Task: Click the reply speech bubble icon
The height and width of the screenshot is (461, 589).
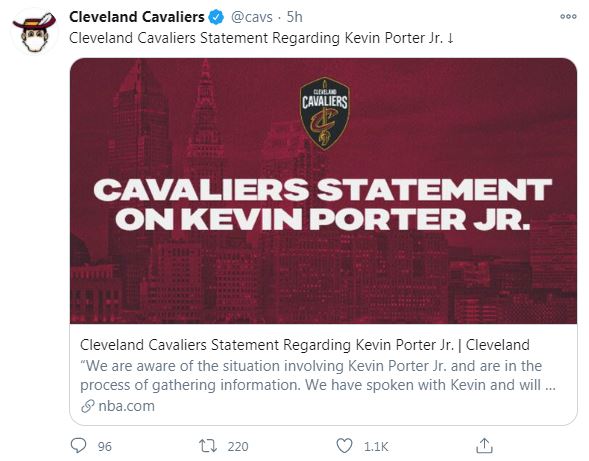Action: pyautogui.click(x=79, y=446)
